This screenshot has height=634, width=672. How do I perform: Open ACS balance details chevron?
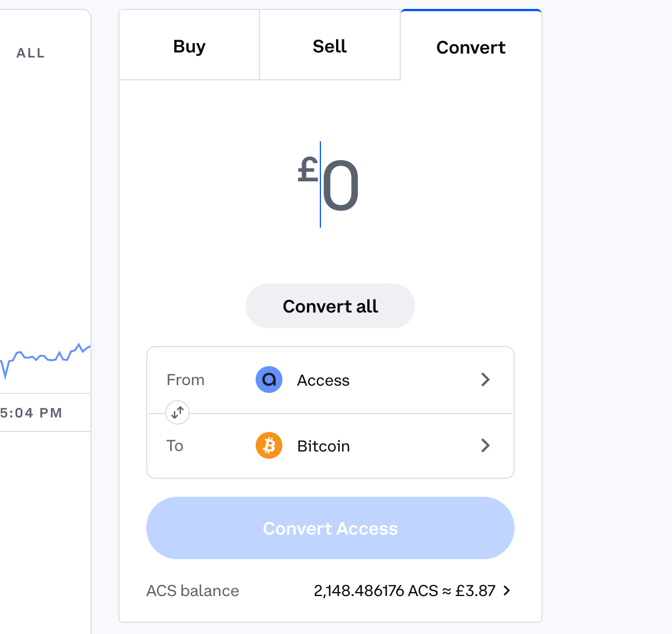[x=507, y=590]
